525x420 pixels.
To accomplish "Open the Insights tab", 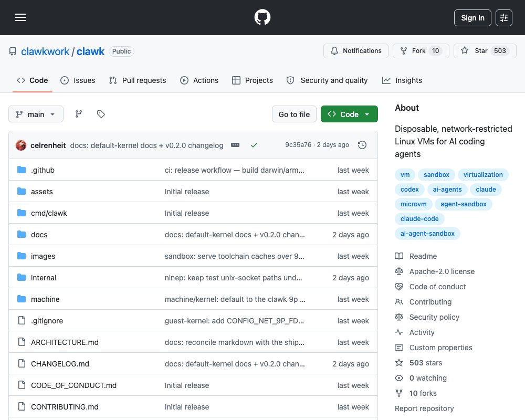I will pyautogui.click(x=402, y=80).
